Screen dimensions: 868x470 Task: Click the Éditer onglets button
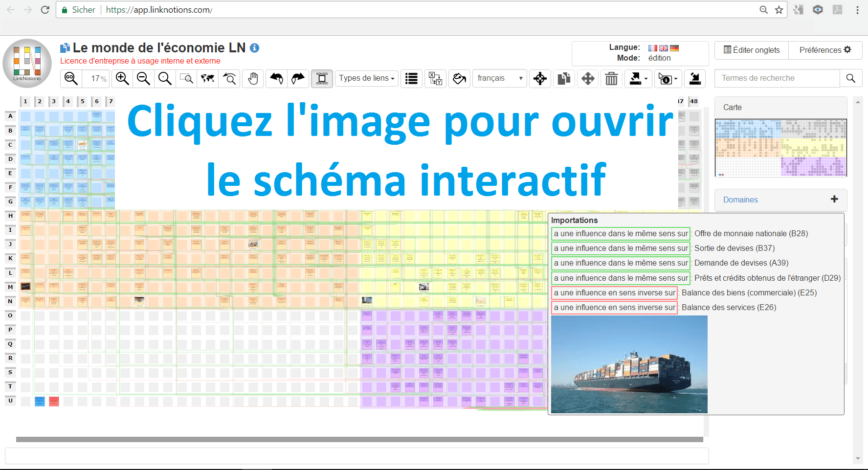(752, 50)
